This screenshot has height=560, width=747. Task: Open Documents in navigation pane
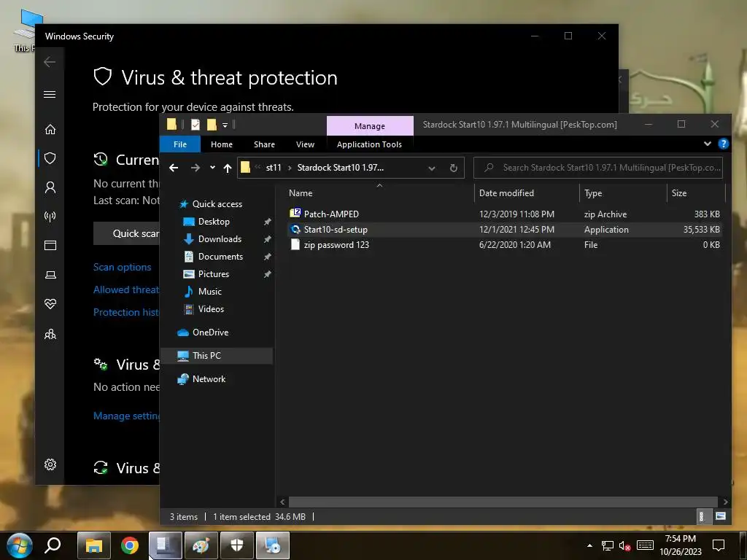[x=220, y=257]
